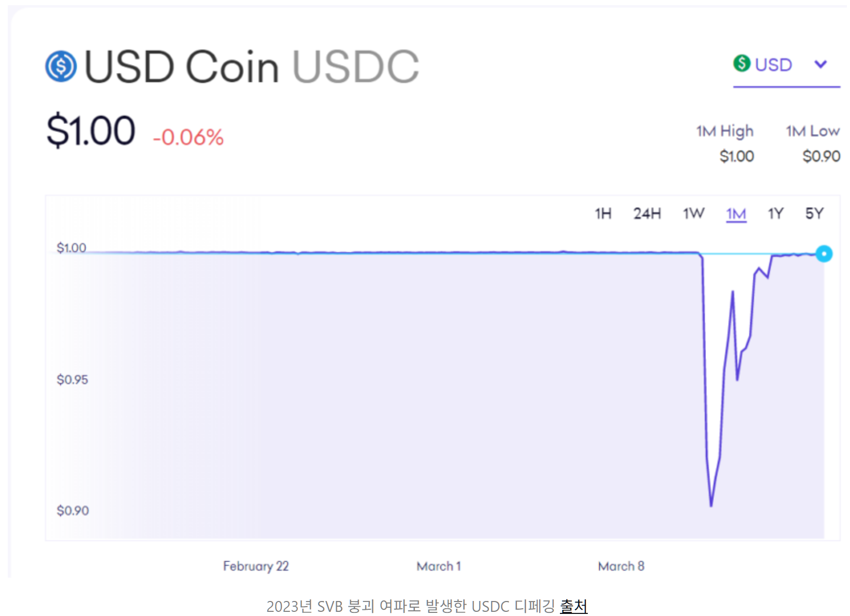This screenshot has width=850, height=616.
Task: Click the -0.06% price change text
Action: point(188,138)
